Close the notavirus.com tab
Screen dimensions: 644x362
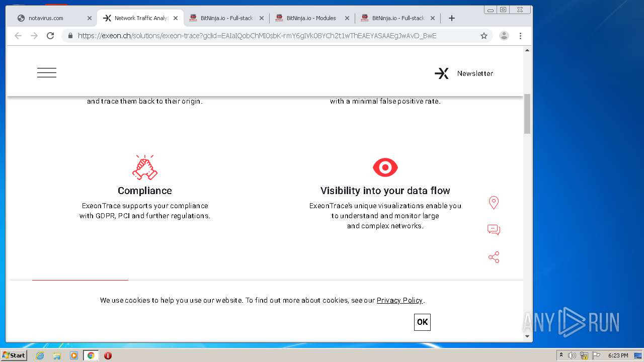click(x=90, y=18)
